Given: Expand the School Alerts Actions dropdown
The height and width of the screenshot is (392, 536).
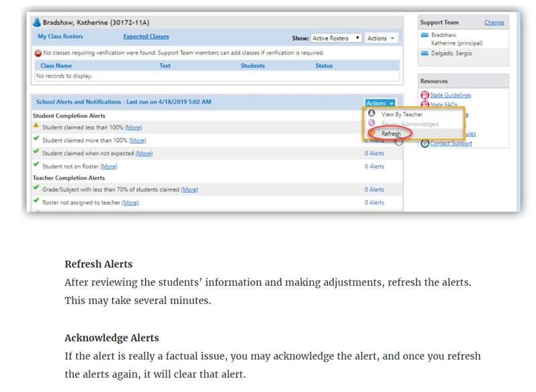Looking at the screenshot, I should (379, 103).
